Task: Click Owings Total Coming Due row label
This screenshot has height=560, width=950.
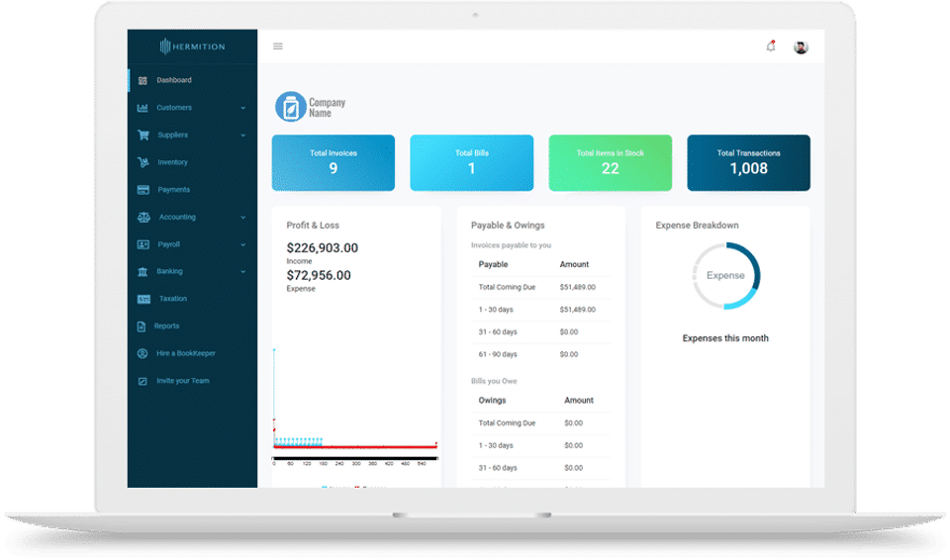Action: (507, 423)
